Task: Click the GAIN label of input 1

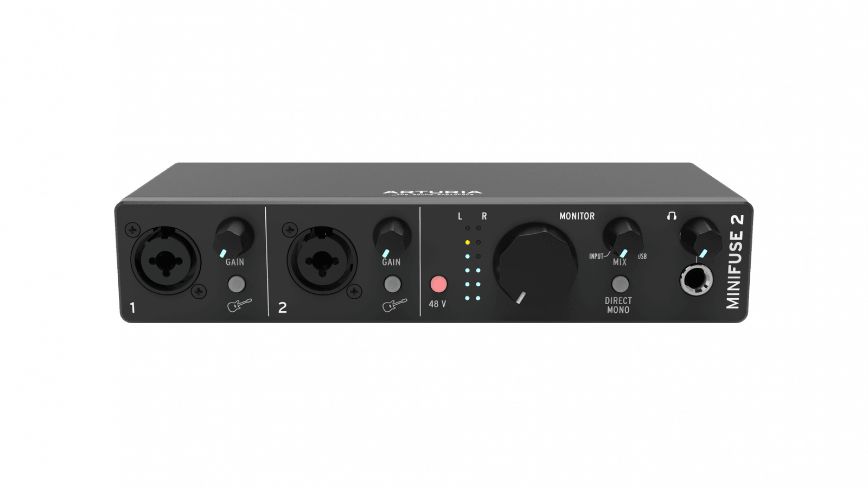Action: click(235, 262)
